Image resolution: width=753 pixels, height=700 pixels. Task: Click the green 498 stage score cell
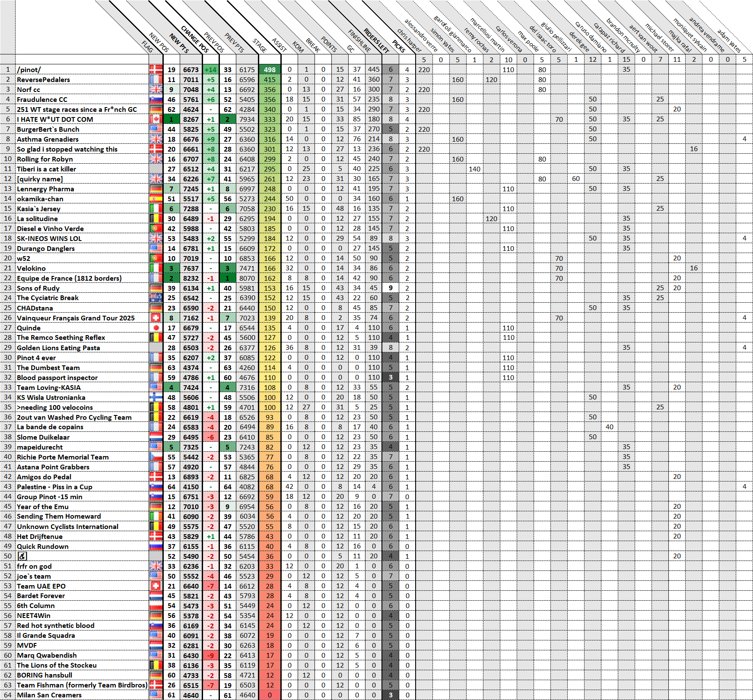270,70
